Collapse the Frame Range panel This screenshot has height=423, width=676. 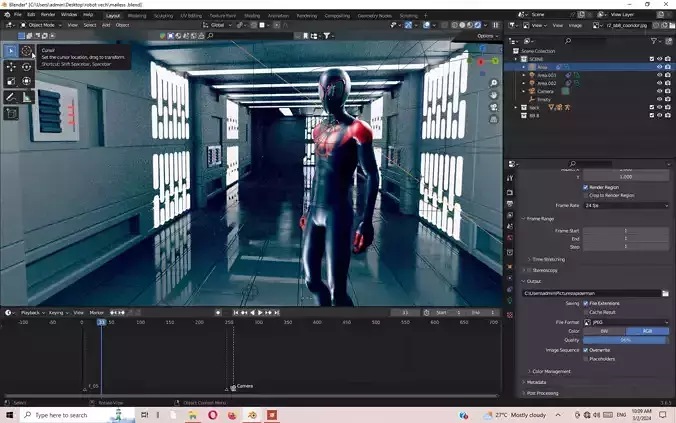tap(538, 219)
